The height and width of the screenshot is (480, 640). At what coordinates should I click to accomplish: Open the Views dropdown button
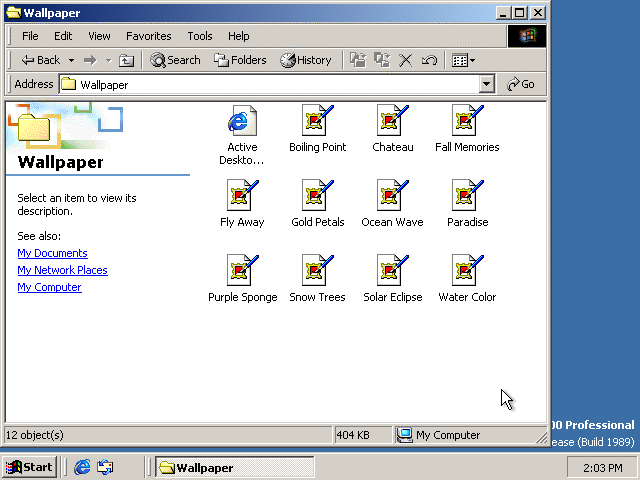(x=463, y=60)
